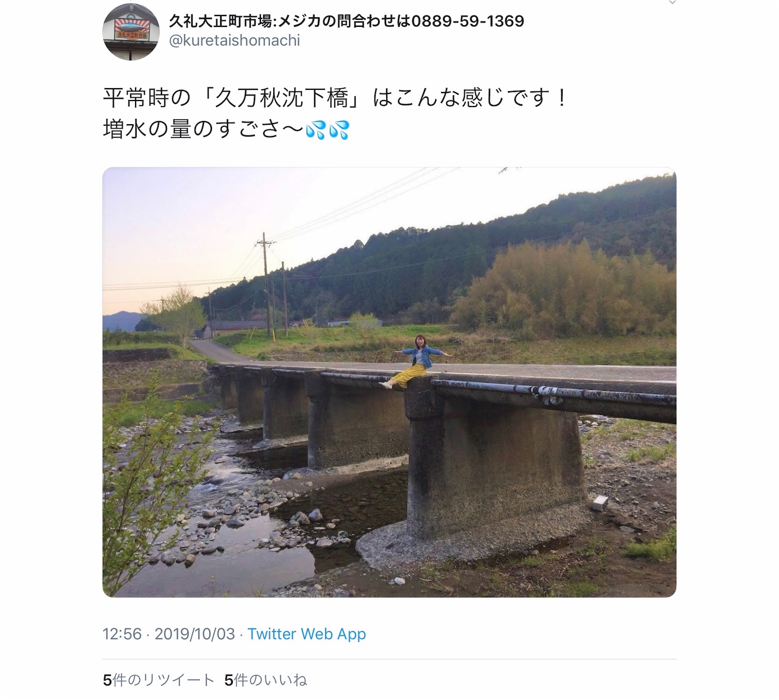Screen dimensions: 779x700
Task: Open the 久礼大正町市場 profile avatar
Action: (x=131, y=32)
